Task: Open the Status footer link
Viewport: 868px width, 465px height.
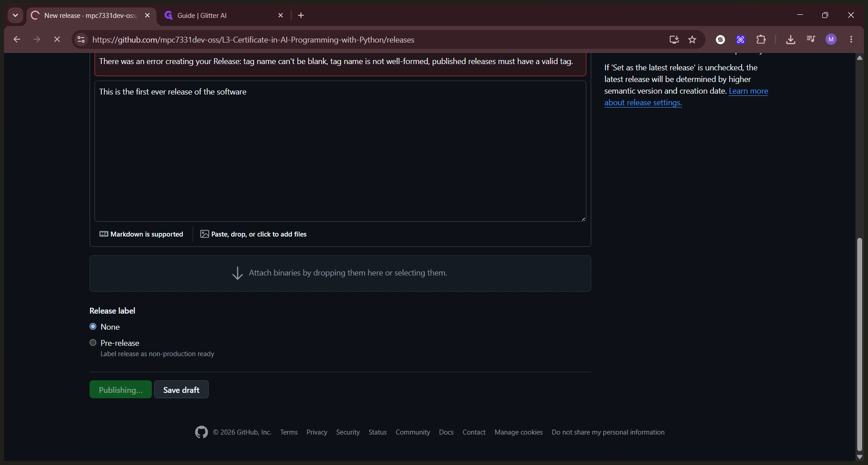Action: 378,432
